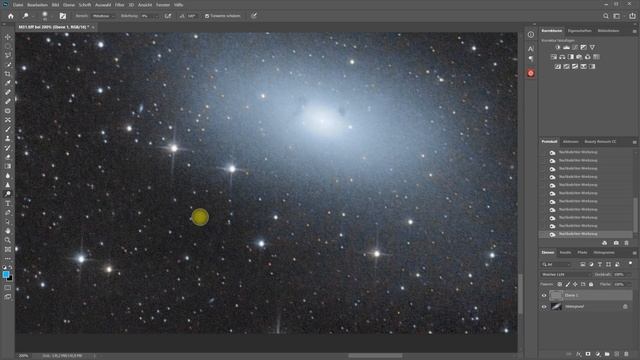Add a Levels adjustment
The width and height of the screenshot is (640, 360).
567,47
